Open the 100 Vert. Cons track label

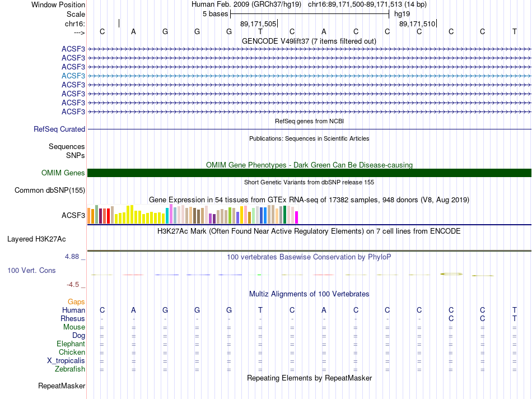[31, 270]
